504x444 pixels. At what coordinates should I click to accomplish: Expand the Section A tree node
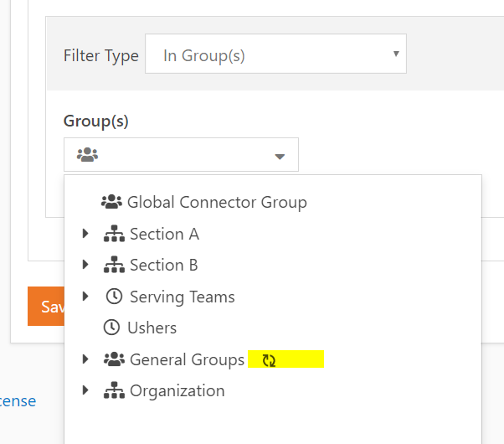85,234
